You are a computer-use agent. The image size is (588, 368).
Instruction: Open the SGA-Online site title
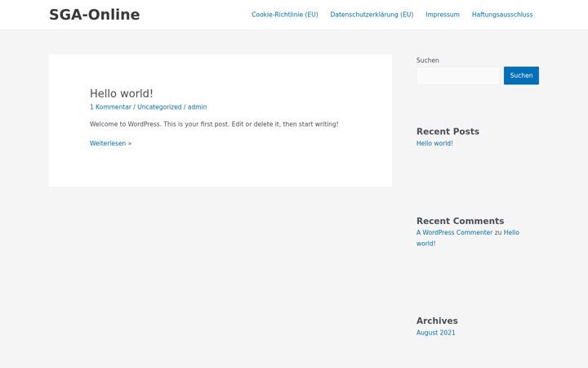coord(95,15)
